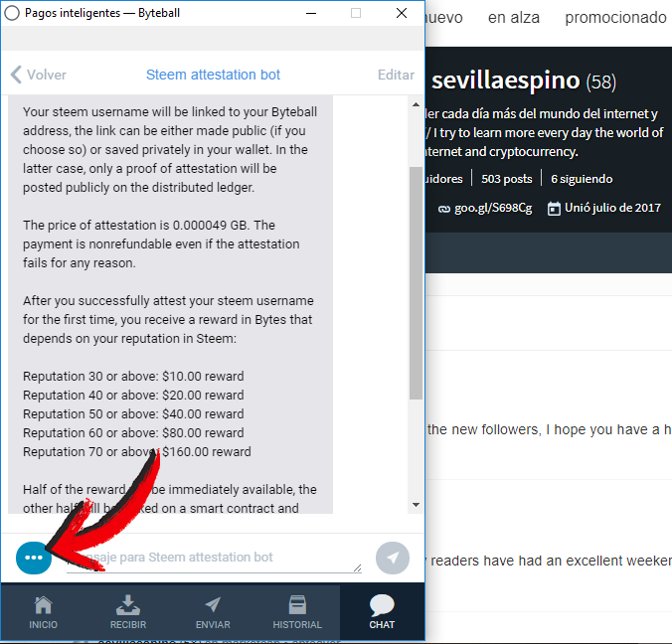Open the 'en alza' tab on Steemit
The image size is (672, 644).
click(x=513, y=18)
